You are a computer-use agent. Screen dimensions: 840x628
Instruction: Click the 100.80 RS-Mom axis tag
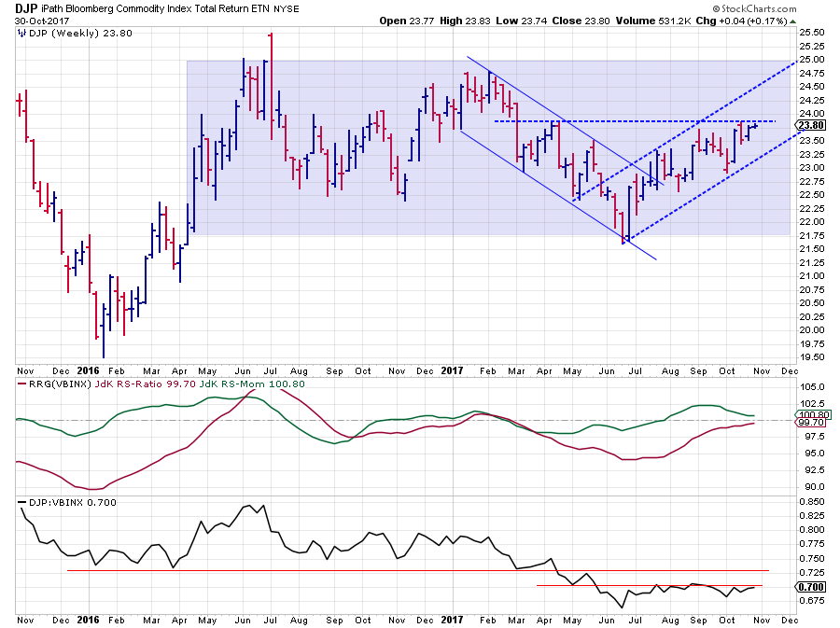(x=813, y=414)
